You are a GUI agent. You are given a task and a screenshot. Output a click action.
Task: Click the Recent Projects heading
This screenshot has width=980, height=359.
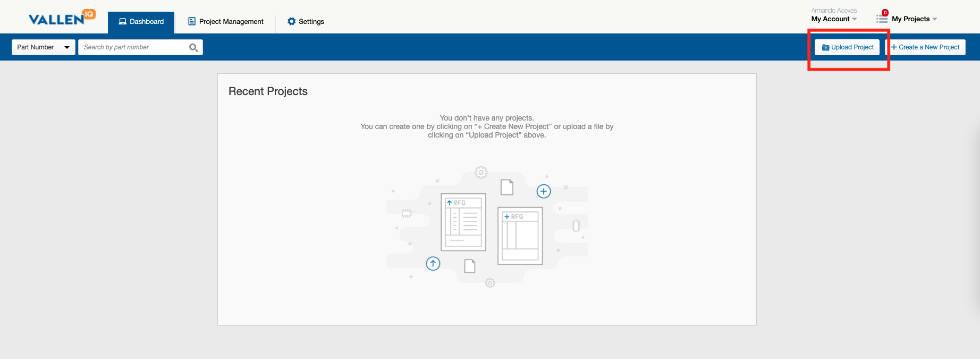tap(268, 91)
